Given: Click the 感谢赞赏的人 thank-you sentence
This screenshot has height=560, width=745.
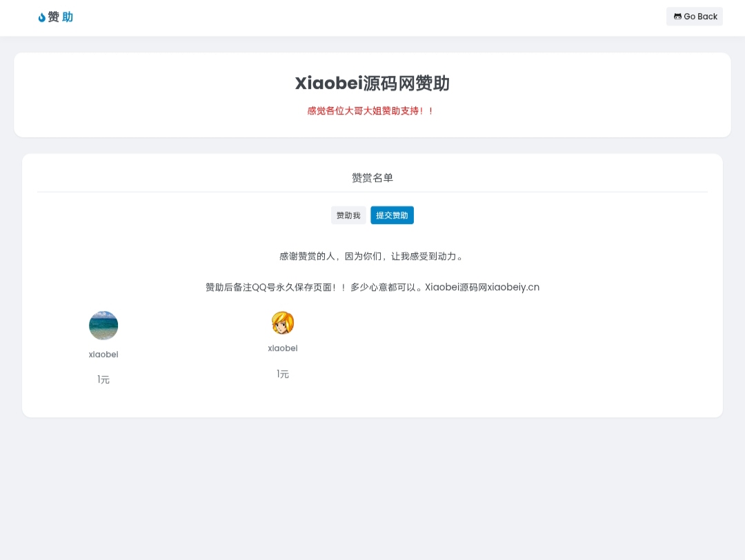Looking at the screenshot, I should point(372,257).
